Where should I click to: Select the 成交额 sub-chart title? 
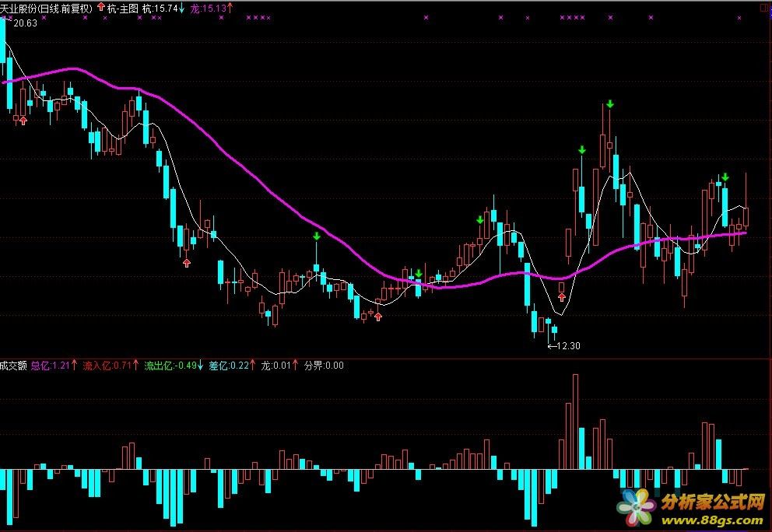(x=13, y=366)
